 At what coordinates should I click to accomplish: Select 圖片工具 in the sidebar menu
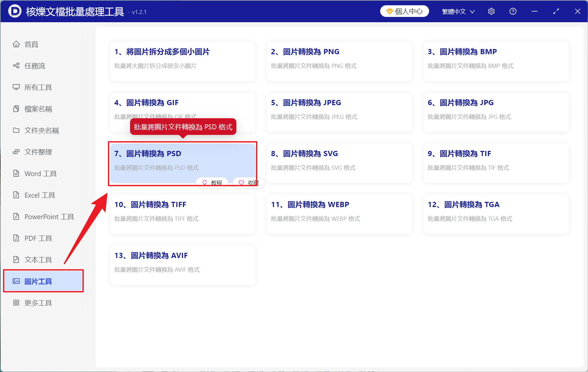38,281
